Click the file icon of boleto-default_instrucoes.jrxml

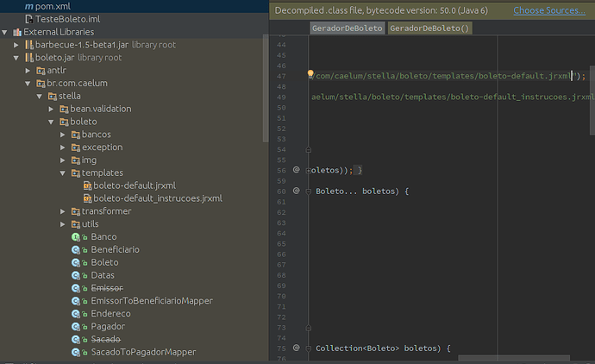(87, 198)
